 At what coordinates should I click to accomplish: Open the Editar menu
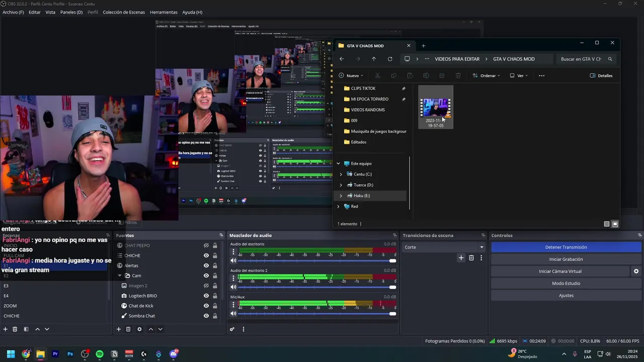[35, 12]
